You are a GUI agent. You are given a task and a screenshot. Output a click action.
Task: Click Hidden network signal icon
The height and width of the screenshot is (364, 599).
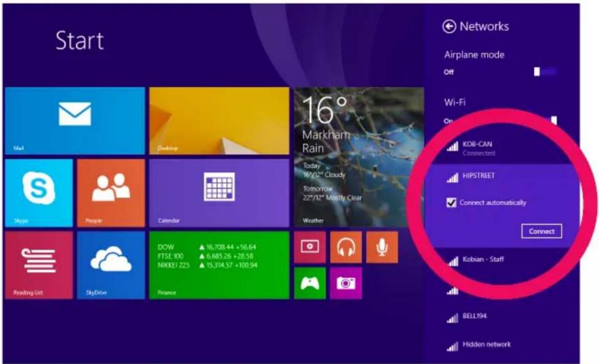(452, 347)
